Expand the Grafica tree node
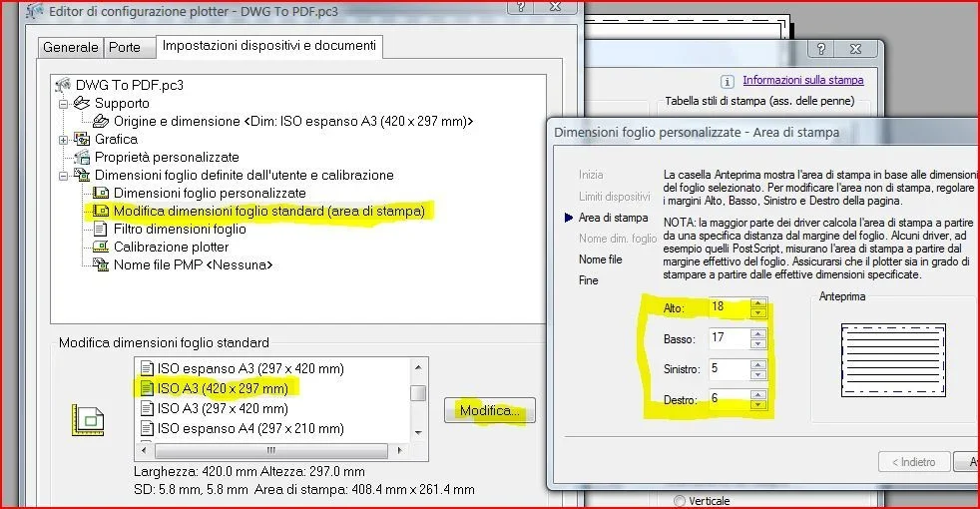The height and width of the screenshot is (509, 980). pos(64,140)
